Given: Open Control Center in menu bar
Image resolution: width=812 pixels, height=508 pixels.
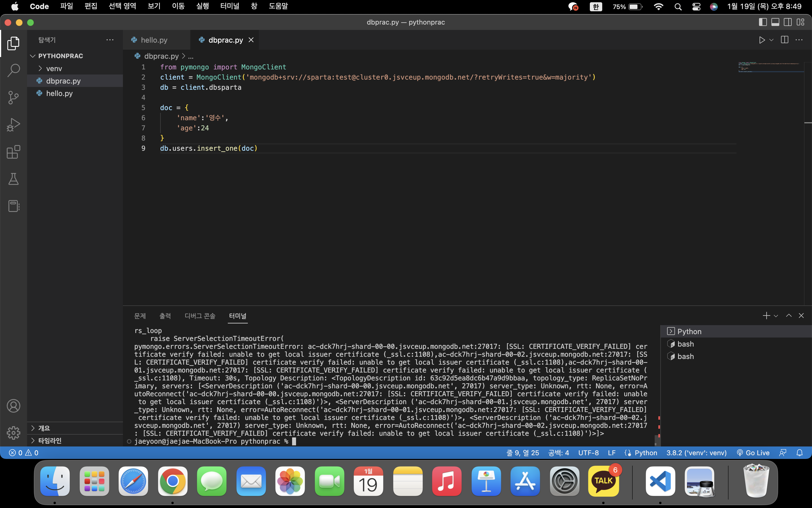Looking at the screenshot, I should coord(696,7).
